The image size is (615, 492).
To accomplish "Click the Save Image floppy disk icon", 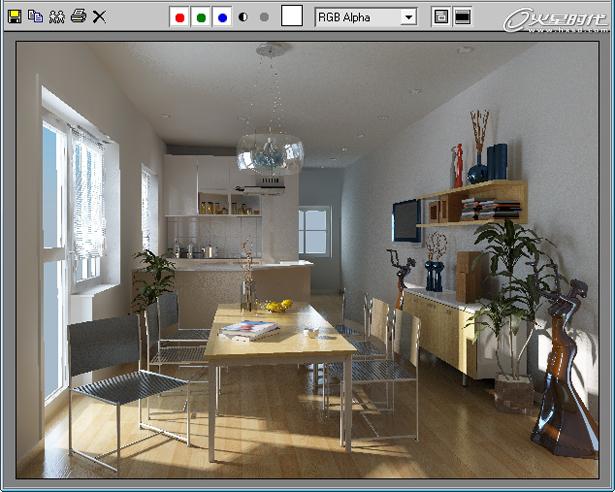I will click(14, 16).
